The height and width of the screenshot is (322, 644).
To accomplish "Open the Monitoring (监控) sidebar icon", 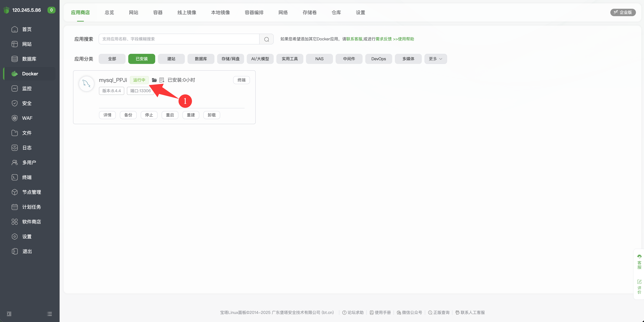I will (15, 88).
